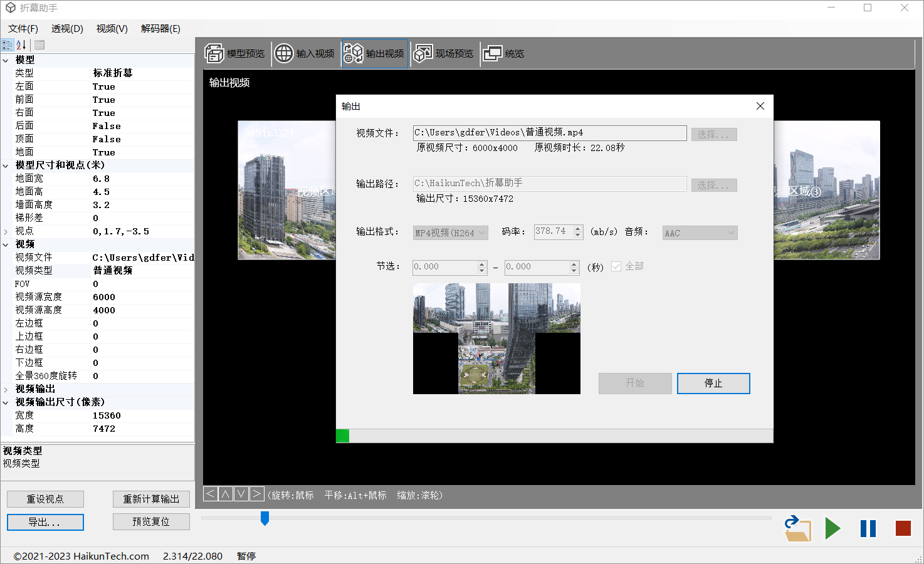Click the green play button
This screenshot has height=564, width=924.
coord(832,529)
